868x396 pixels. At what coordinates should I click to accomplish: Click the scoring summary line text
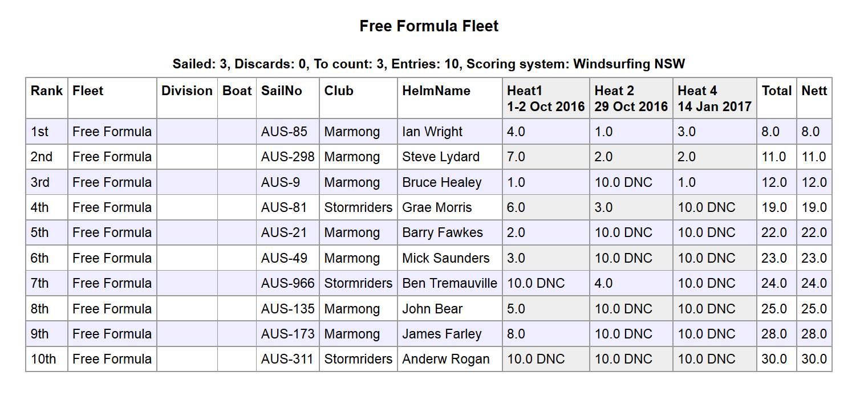point(429,64)
